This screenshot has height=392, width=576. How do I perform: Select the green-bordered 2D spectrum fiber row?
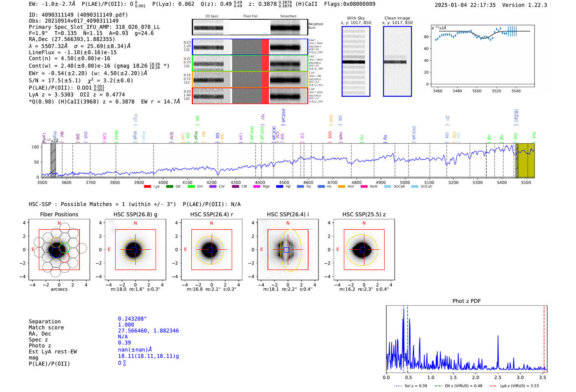click(x=250, y=63)
